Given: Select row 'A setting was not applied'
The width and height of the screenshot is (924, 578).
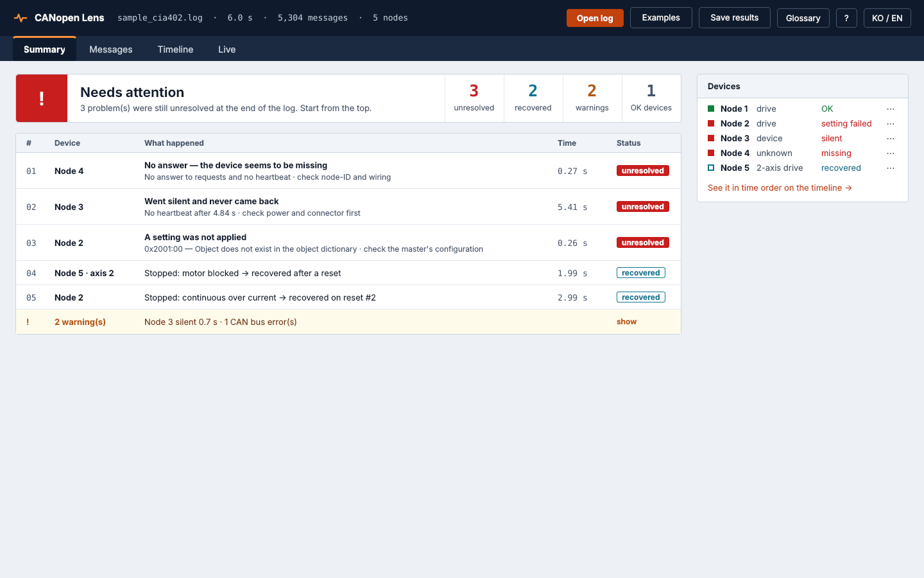Looking at the screenshot, I should (x=348, y=243).
